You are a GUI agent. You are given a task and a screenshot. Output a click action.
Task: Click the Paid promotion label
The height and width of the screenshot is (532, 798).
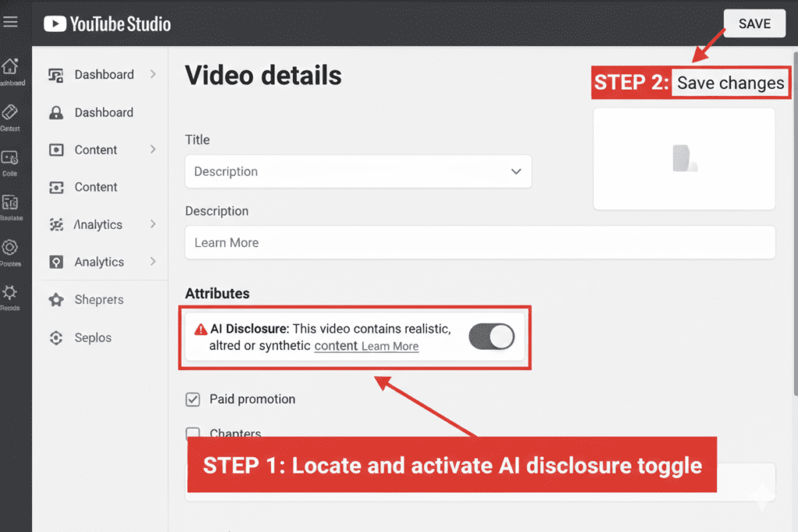coord(252,400)
